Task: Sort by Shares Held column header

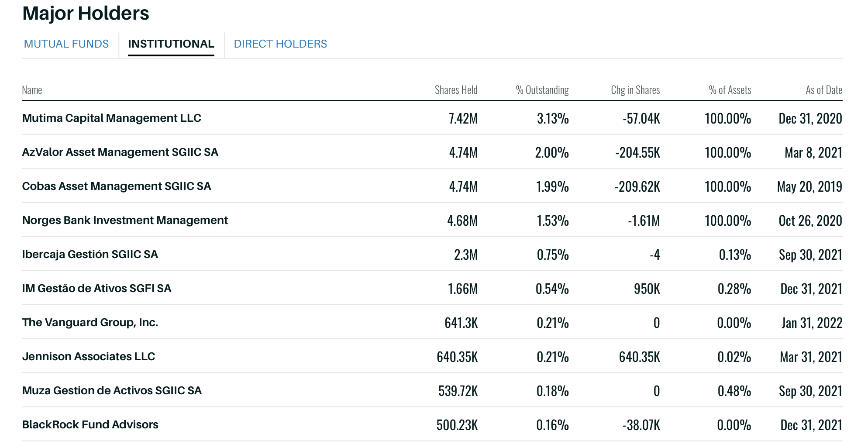Action: [x=456, y=90]
